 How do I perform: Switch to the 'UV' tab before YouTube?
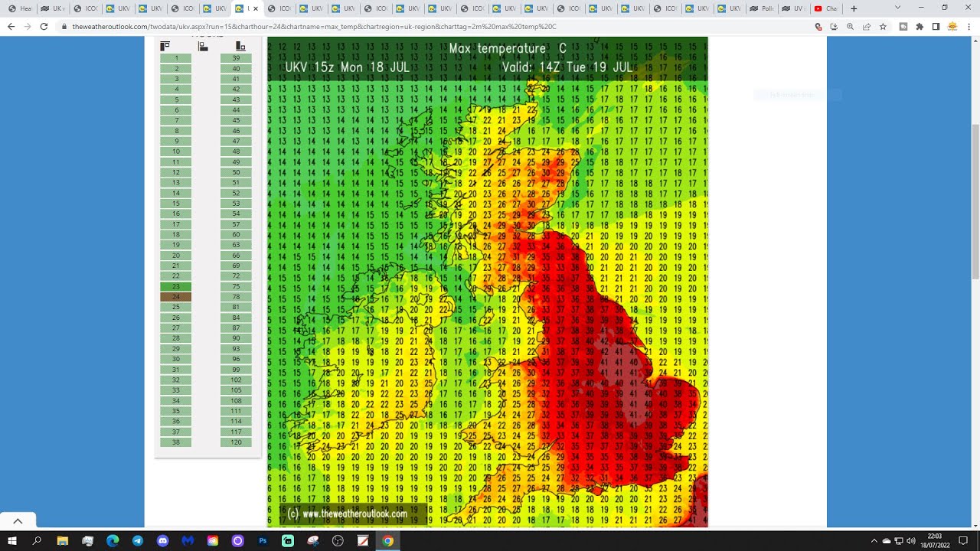coord(795,8)
